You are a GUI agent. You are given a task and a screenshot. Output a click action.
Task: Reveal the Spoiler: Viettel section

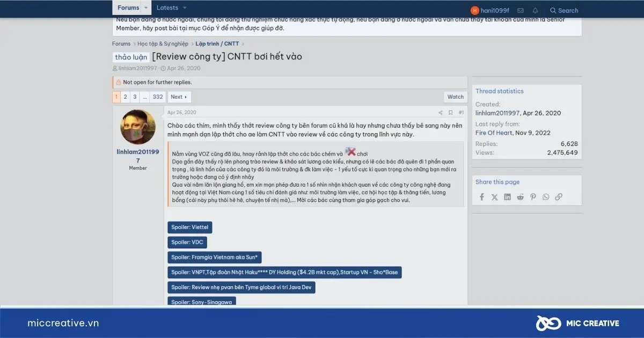pos(190,227)
